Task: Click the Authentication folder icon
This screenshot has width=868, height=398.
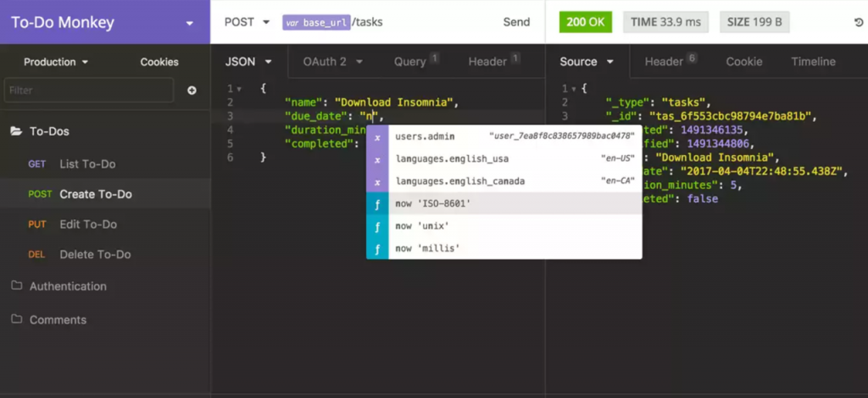Action: click(16, 286)
